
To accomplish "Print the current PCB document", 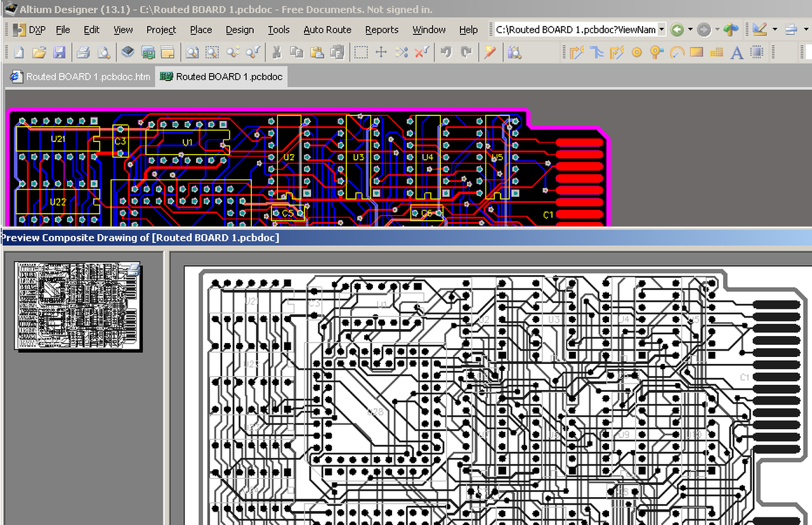I will click(x=83, y=52).
